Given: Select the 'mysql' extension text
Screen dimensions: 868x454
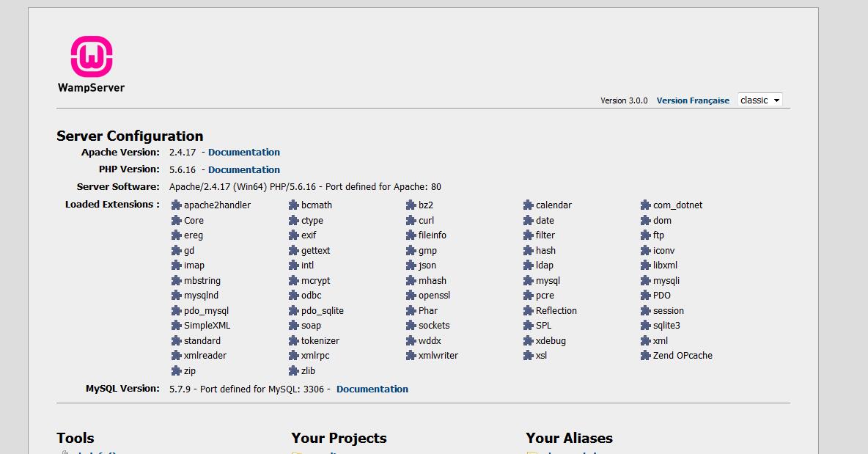Looking at the screenshot, I should point(548,281).
